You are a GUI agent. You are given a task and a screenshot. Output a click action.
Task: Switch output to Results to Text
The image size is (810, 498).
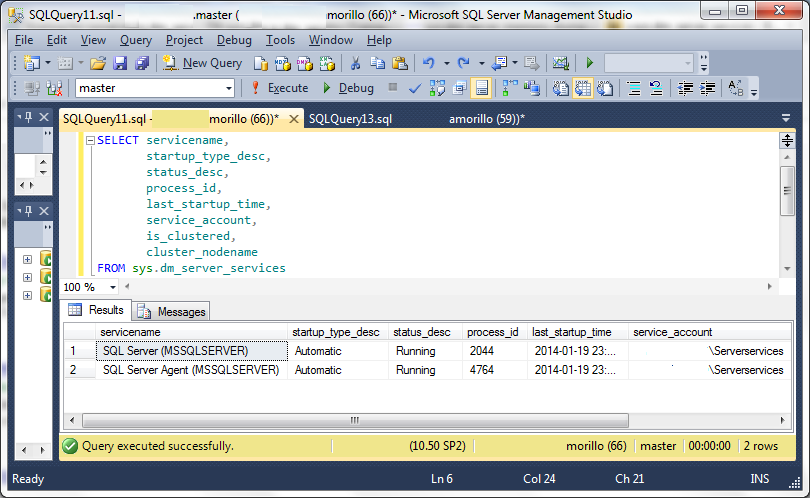(x=560, y=88)
